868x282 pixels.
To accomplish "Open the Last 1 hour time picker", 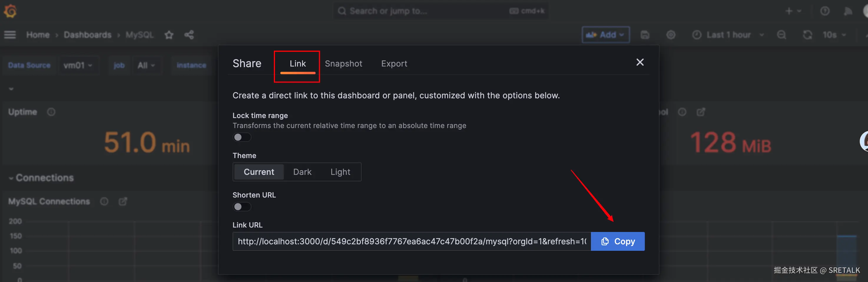I will click(x=728, y=35).
